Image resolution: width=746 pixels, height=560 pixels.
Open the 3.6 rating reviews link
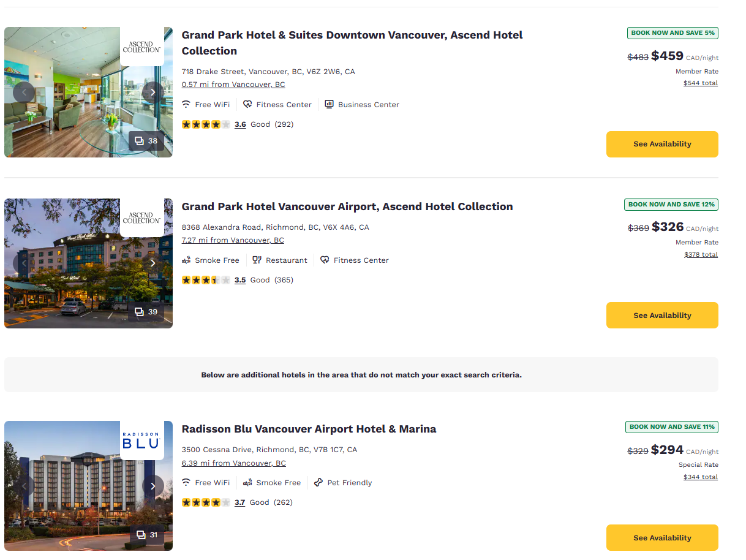[x=240, y=124]
